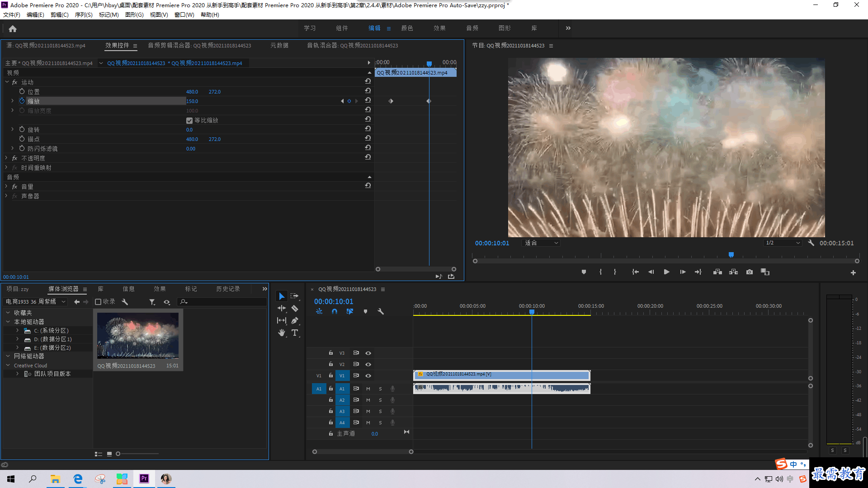Click Play in Program monitor
This screenshot has height=488, width=868.
point(666,272)
